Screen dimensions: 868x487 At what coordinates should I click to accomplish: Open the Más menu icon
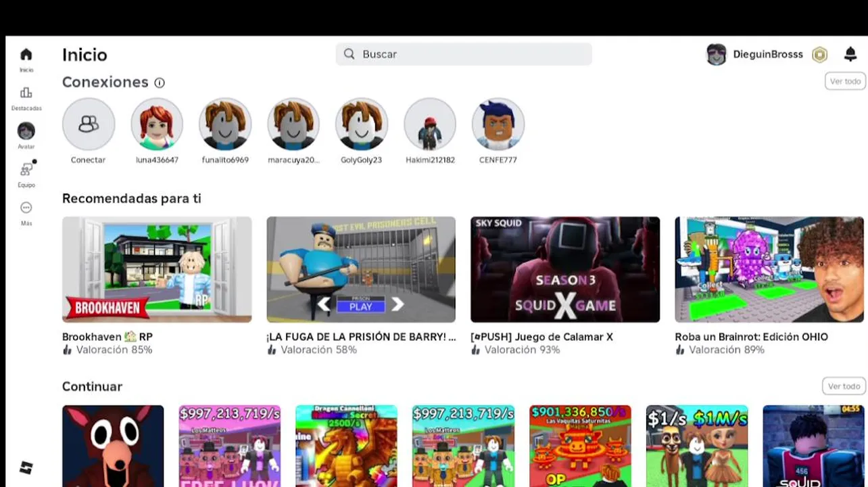pos(26,208)
